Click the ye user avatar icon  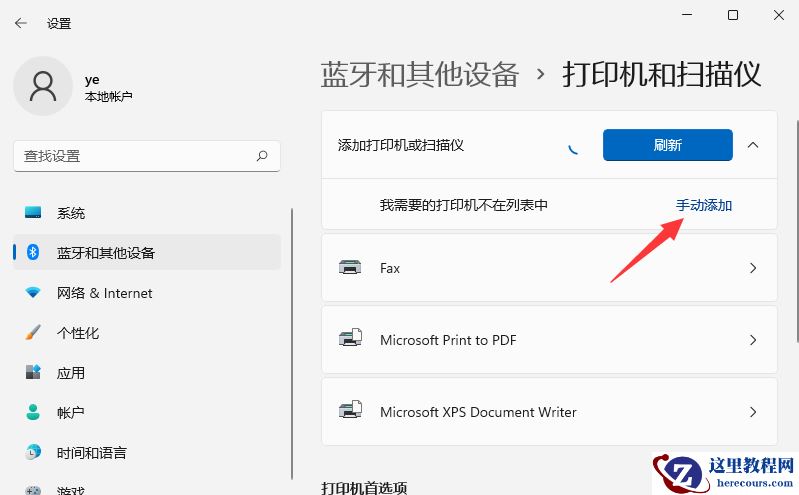click(x=43, y=86)
